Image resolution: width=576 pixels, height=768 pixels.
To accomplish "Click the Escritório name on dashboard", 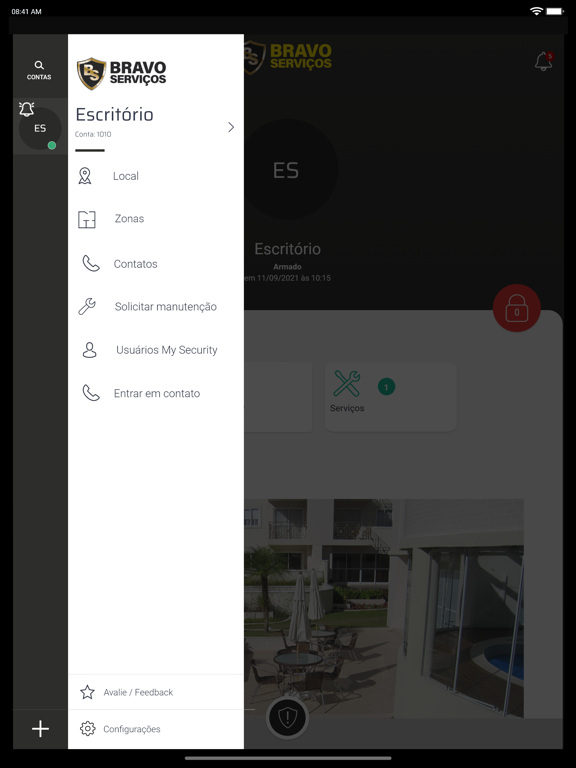I will point(288,249).
